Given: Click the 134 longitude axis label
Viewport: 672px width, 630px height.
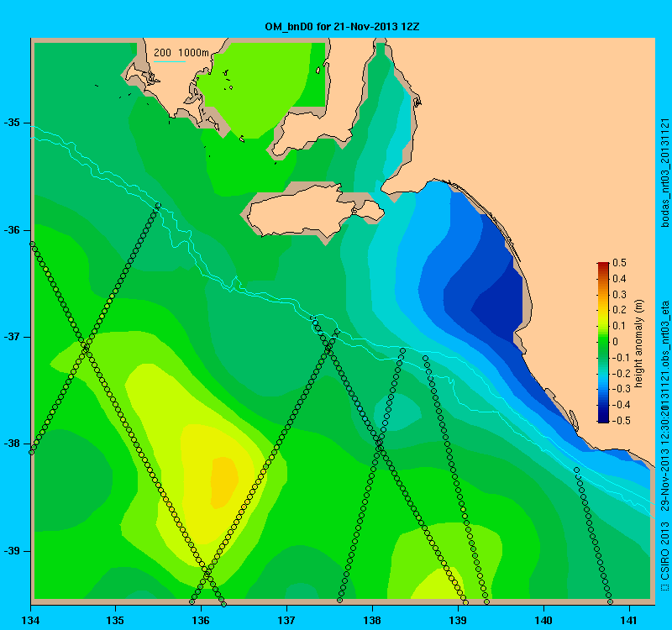Looking at the screenshot, I should (30, 620).
